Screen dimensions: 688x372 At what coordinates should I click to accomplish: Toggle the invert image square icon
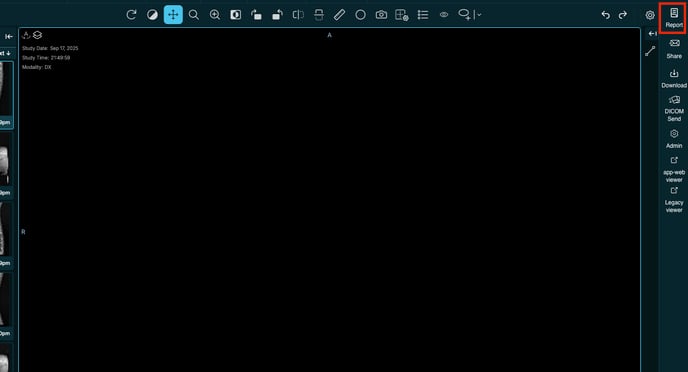coord(236,15)
